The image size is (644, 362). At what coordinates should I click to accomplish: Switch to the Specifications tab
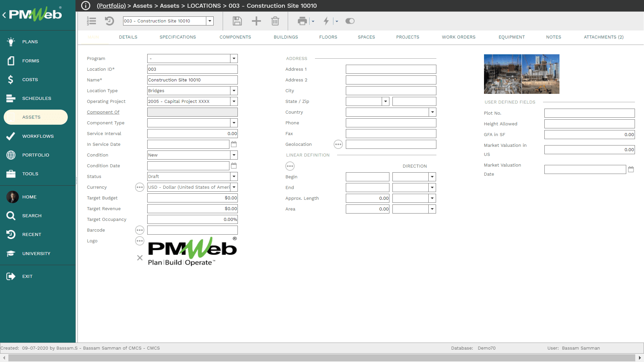[x=178, y=37]
